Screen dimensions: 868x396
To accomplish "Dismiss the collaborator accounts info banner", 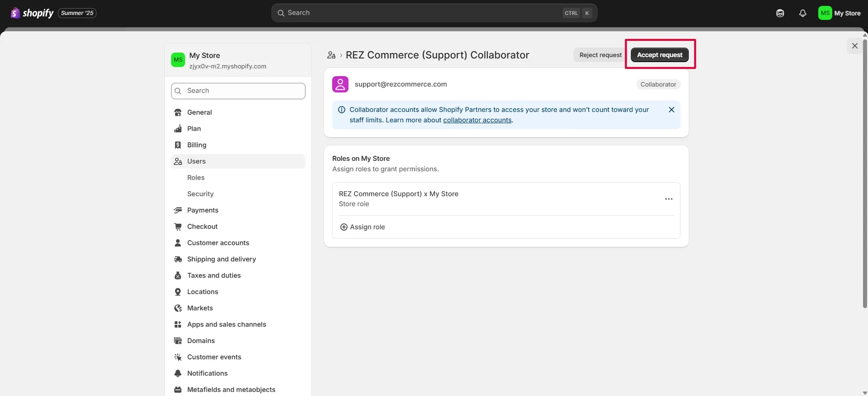I will coord(671,110).
